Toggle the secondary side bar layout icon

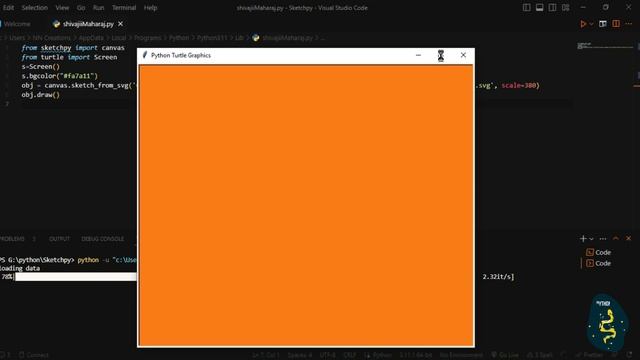pyautogui.click(x=552, y=7)
